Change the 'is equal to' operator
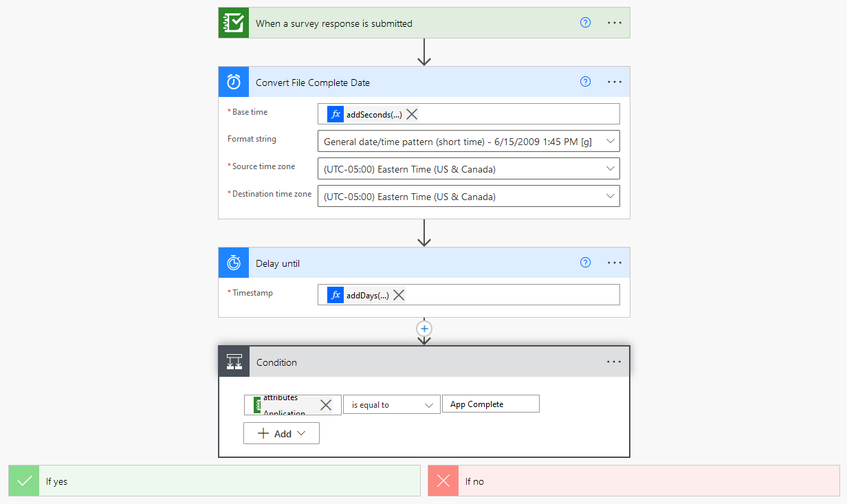 point(391,405)
